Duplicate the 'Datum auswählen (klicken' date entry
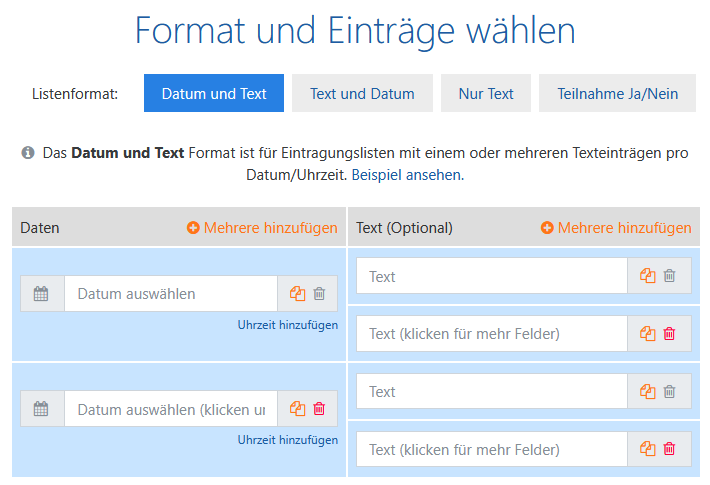Screen dimensions: 710x485 point(297,409)
